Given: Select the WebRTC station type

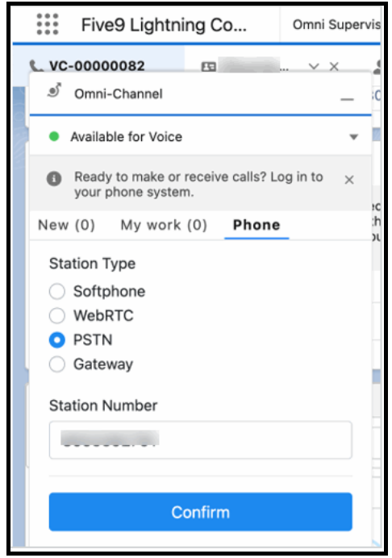Looking at the screenshot, I should (57, 315).
